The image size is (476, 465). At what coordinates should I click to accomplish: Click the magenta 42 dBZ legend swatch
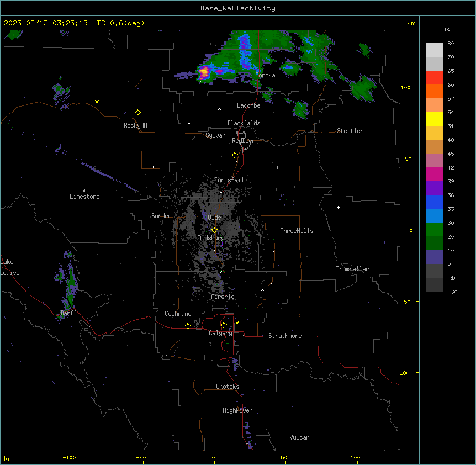(434, 174)
